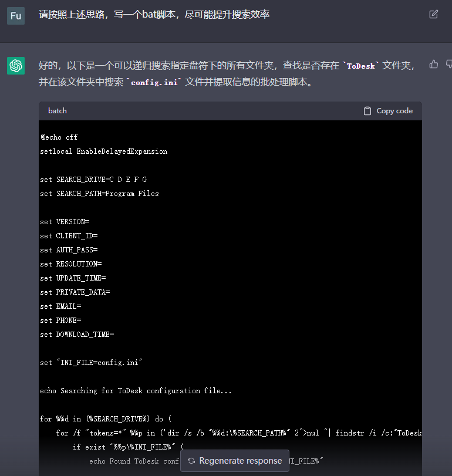Click the ChatGPT logo avatar
Viewport: 452px width, 476px height.
coord(16,66)
